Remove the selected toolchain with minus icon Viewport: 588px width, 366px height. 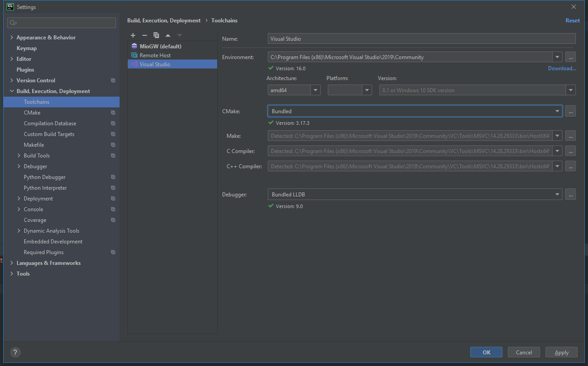[144, 35]
